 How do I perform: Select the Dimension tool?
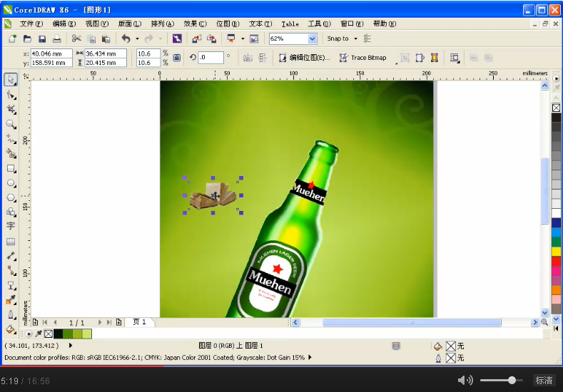click(x=11, y=256)
